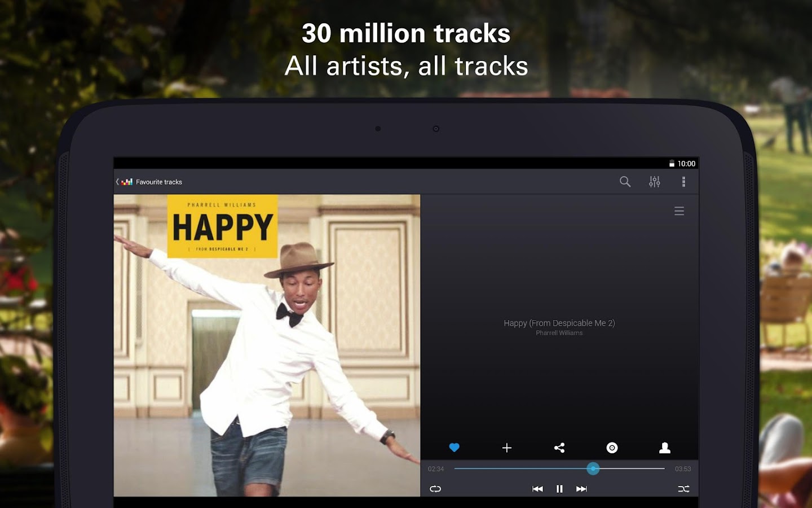Click the Favourite tracks title

coord(159,182)
